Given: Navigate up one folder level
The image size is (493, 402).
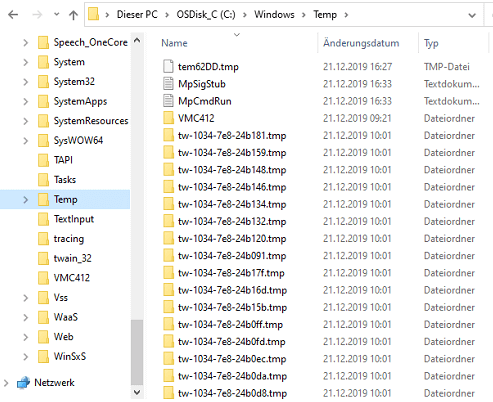Looking at the screenshot, I should pyautogui.click(x=73, y=15).
